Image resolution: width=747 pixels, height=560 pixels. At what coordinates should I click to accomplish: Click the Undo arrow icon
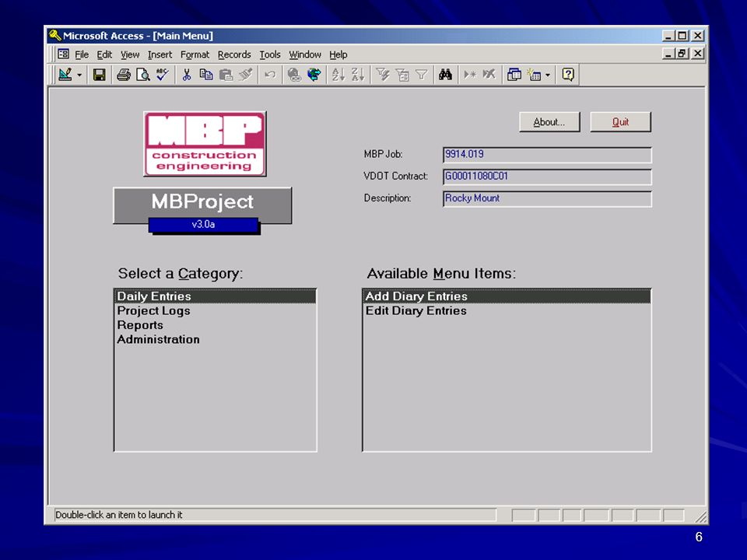tap(270, 75)
